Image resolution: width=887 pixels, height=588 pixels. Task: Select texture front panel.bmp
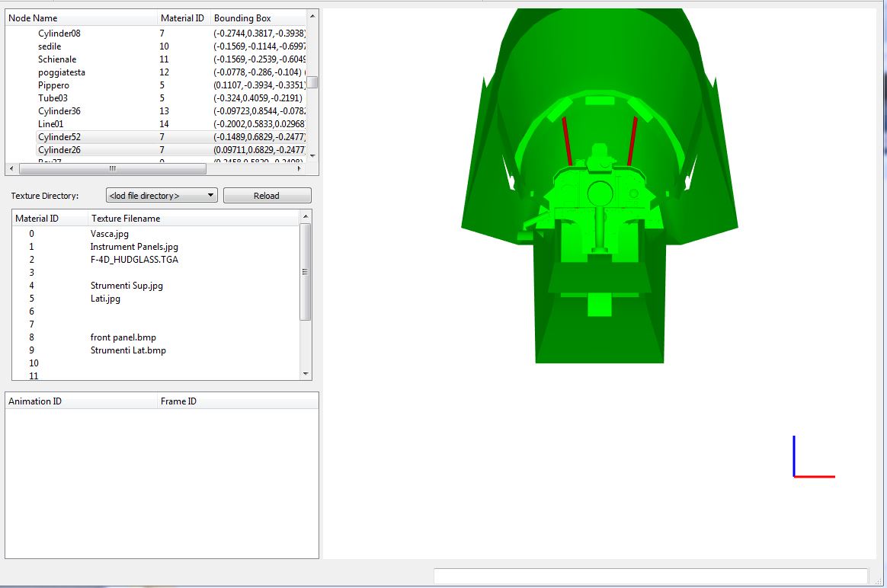123,337
